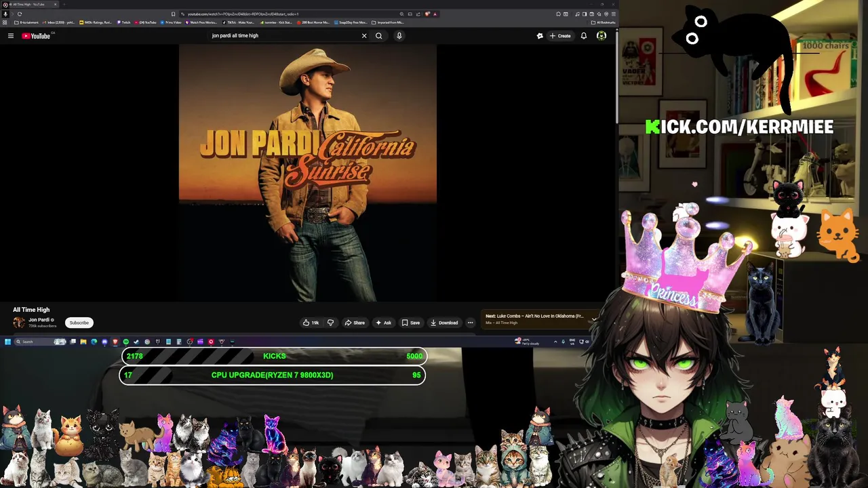The image size is (868, 488).
Task: Click the Brave shields icon in address bar
Action: 427,14
